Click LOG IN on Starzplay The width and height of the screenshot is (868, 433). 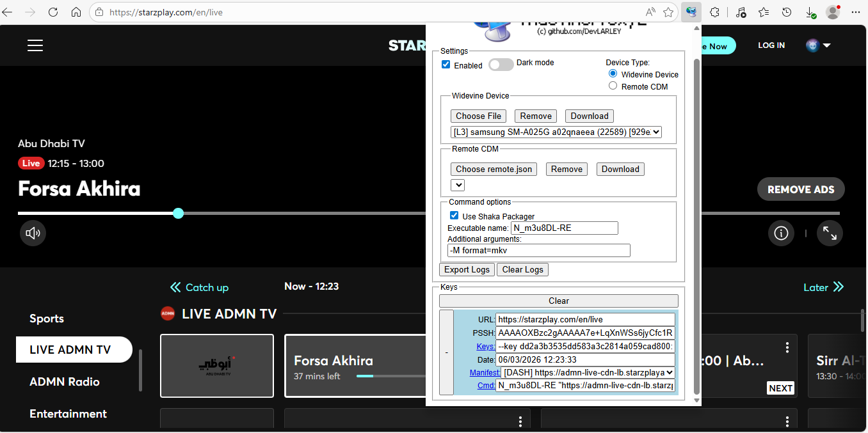(771, 45)
